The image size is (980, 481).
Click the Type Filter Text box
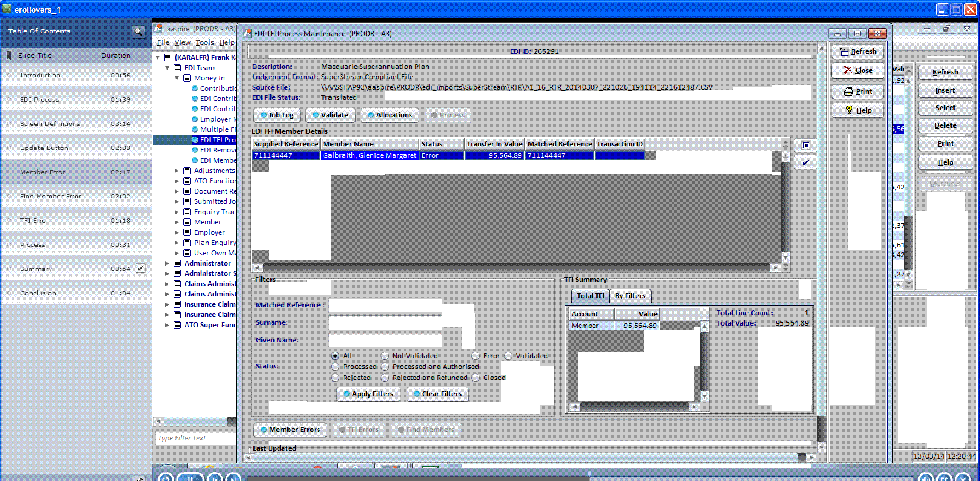(195, 438)
